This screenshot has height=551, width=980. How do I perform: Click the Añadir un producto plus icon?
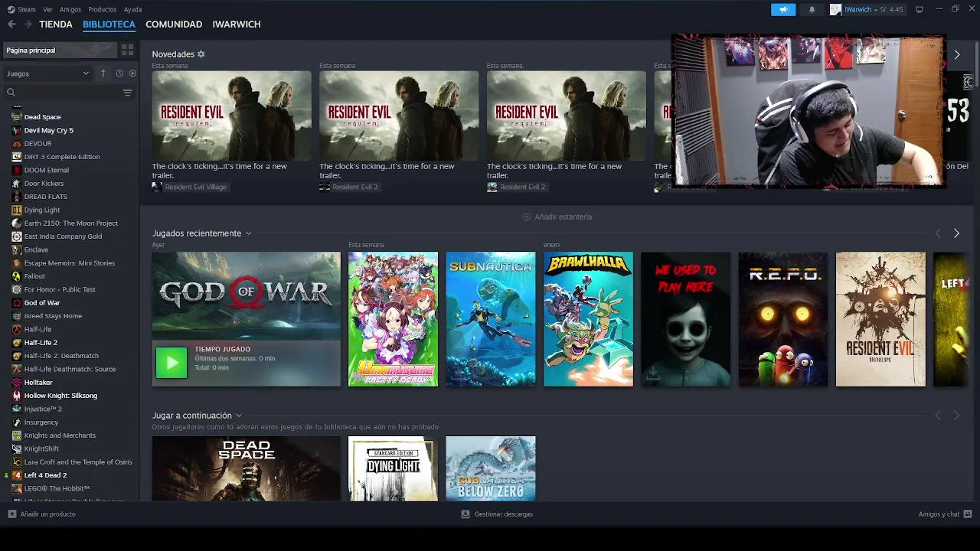coord(11,514)
